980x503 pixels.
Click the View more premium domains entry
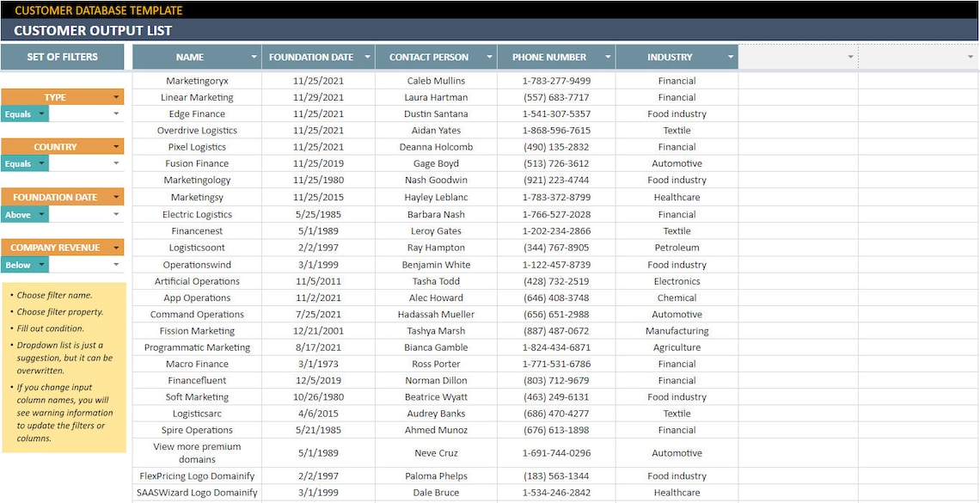point(197,452)
